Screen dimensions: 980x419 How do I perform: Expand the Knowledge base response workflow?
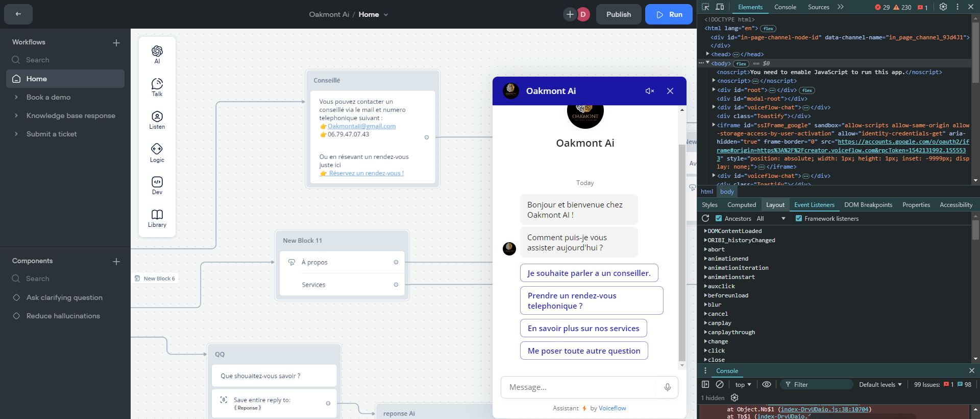tap(16, 115)
